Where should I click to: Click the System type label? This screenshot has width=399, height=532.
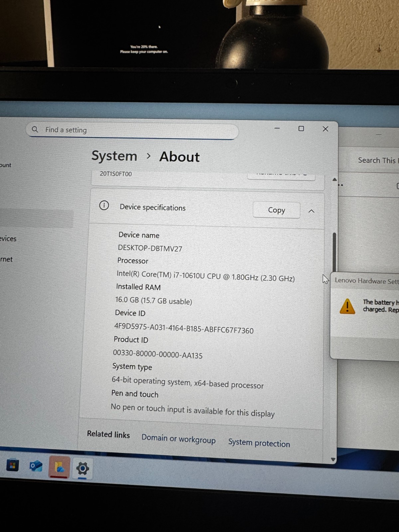pyautogui.click(x=132, y=367)
